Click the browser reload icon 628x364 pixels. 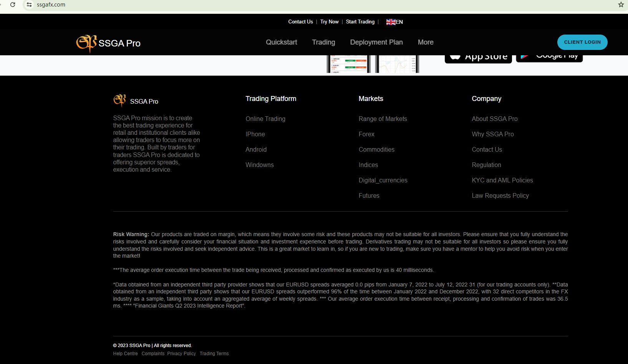coord(13,5)
